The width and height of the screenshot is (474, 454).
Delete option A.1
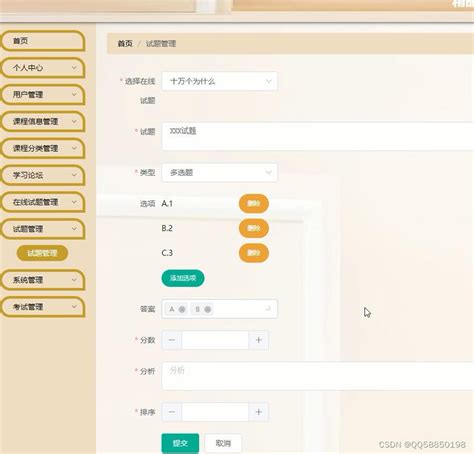[254, 204]
